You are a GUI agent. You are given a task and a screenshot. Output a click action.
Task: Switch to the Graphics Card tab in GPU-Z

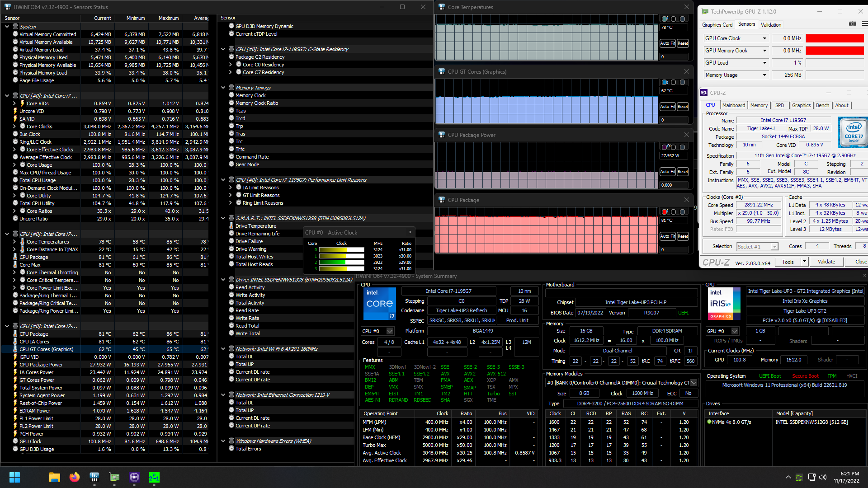click(x=717, y=25)
